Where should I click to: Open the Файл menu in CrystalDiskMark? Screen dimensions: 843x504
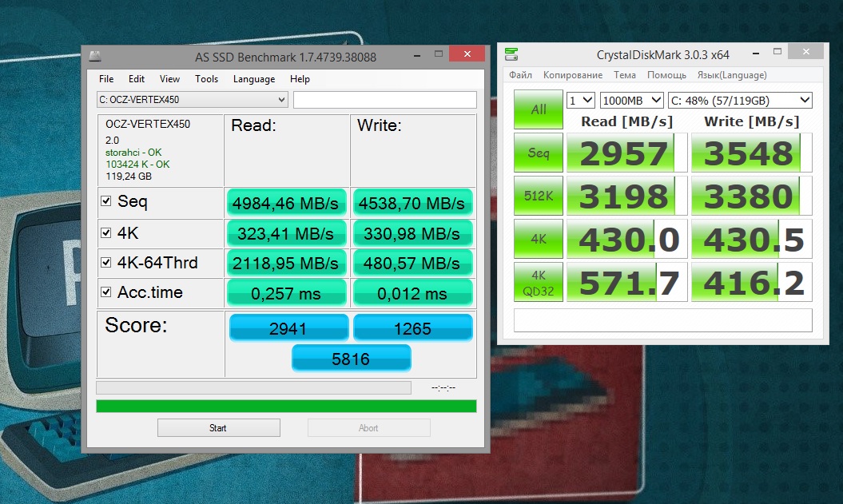(x=520, y=75)
